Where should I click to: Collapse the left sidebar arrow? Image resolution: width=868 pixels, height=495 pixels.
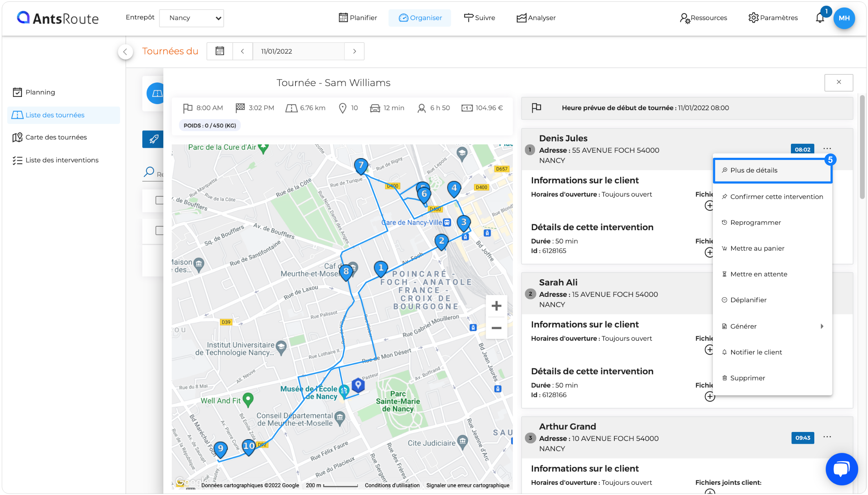(x=125, y=52)
